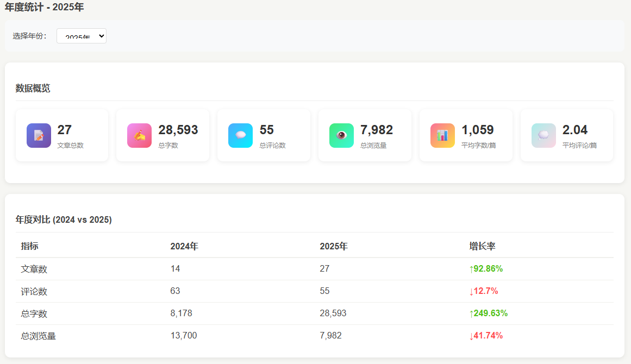Click the 7,982 total views card number

pos(377,130)
